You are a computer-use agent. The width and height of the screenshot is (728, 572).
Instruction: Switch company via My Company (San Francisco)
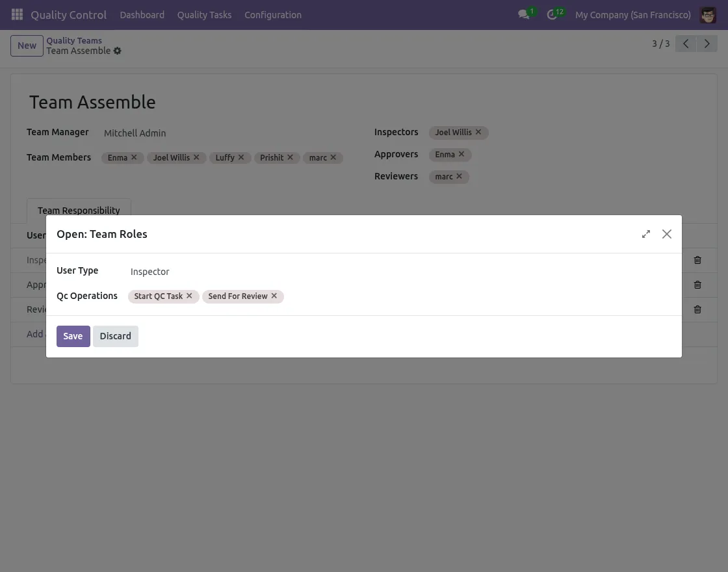633,15
